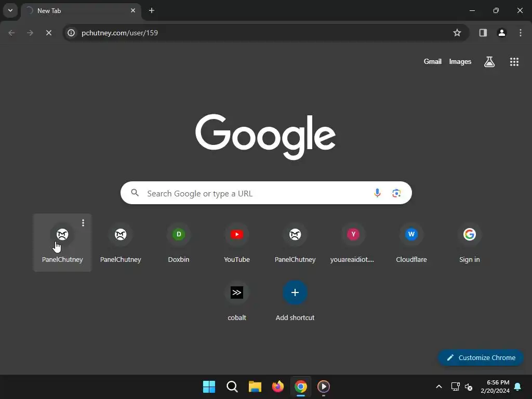Screen dimensions: 532x399
Task: Open the Chrome side panel
Action: (483, 33)
